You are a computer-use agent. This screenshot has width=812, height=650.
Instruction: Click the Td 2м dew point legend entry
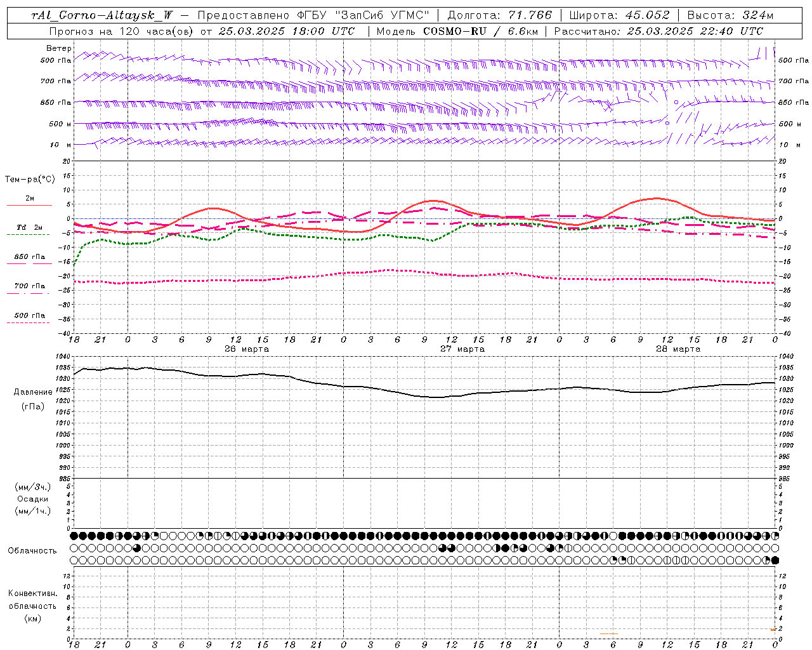pyautogui.click(x=30, y=227)
